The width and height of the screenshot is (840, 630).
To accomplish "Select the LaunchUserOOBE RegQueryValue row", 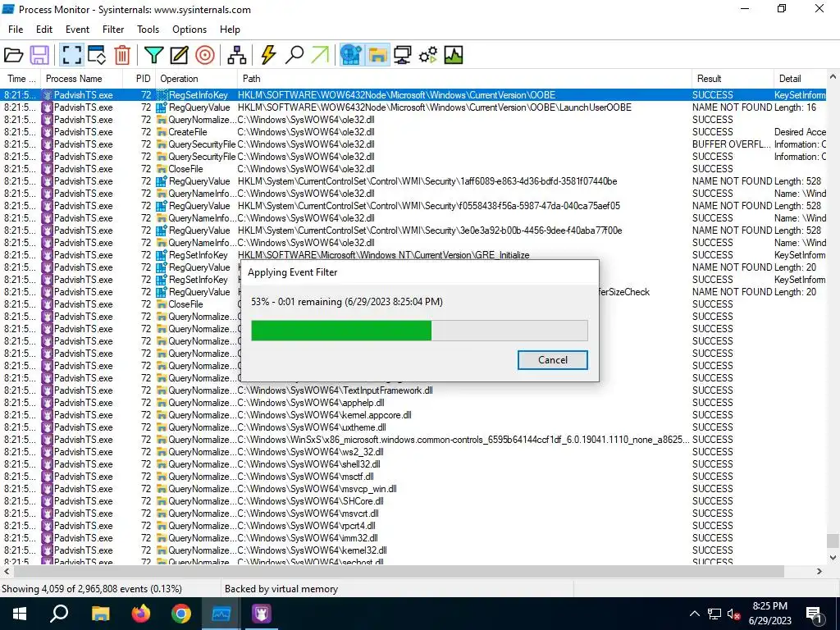I will [413, 107].
